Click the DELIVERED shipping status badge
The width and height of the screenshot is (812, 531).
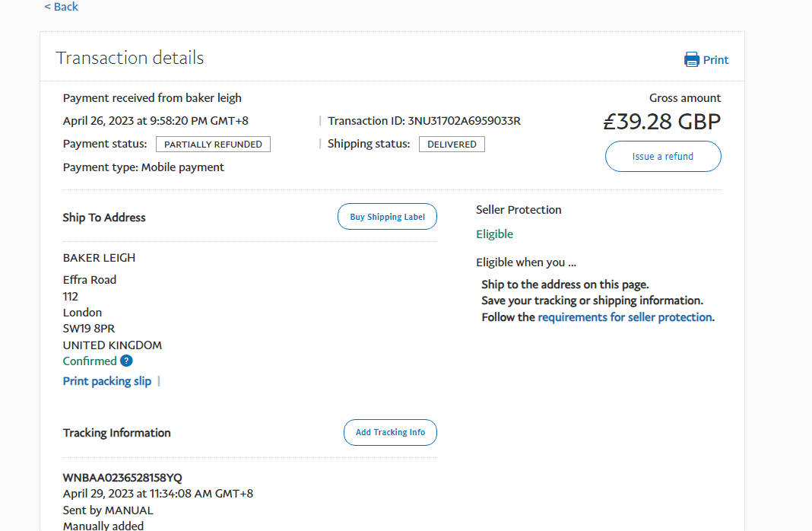tap(452, 145)
